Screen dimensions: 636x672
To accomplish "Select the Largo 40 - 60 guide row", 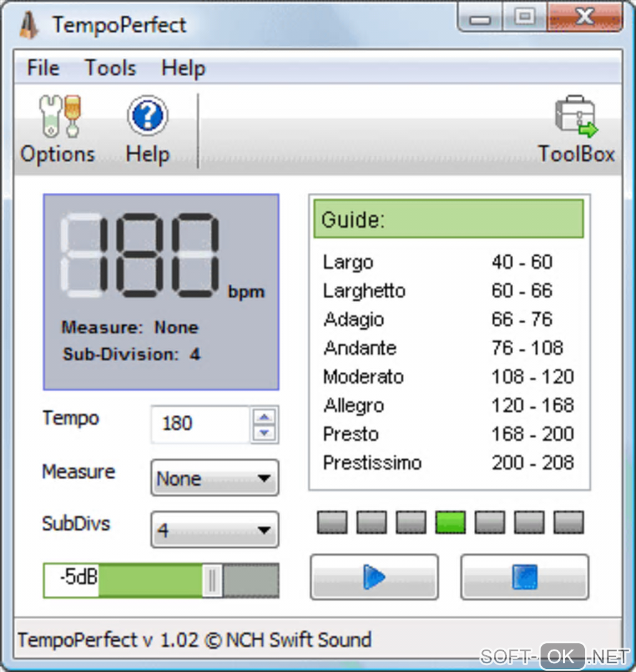I will 449,262.
